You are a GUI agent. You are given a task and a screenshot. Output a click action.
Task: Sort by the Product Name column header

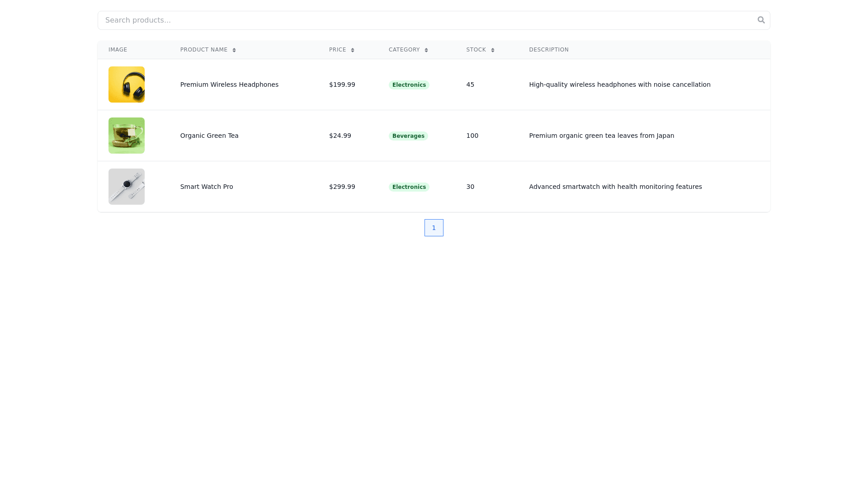(204, 50)
